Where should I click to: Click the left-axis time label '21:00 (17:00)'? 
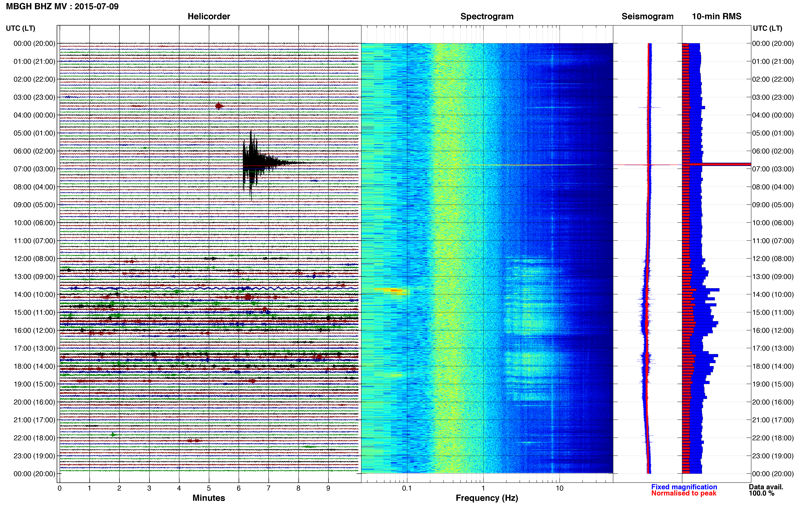pos(34,420)
